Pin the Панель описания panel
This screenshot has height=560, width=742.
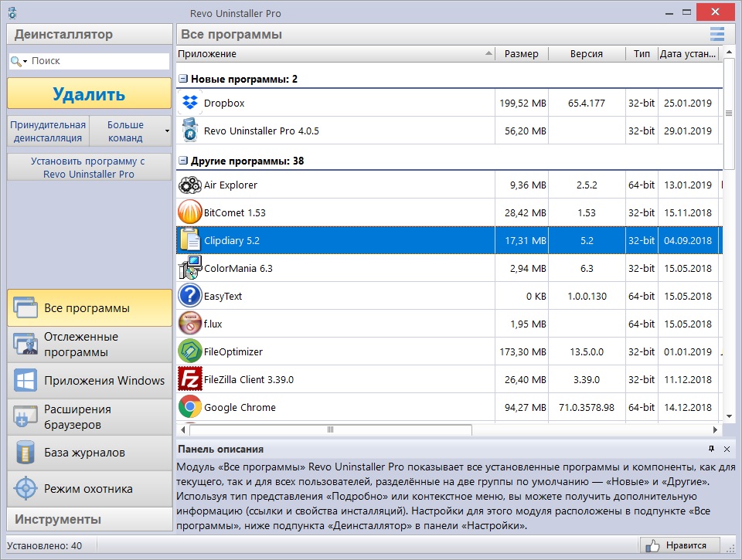point(711,449)
